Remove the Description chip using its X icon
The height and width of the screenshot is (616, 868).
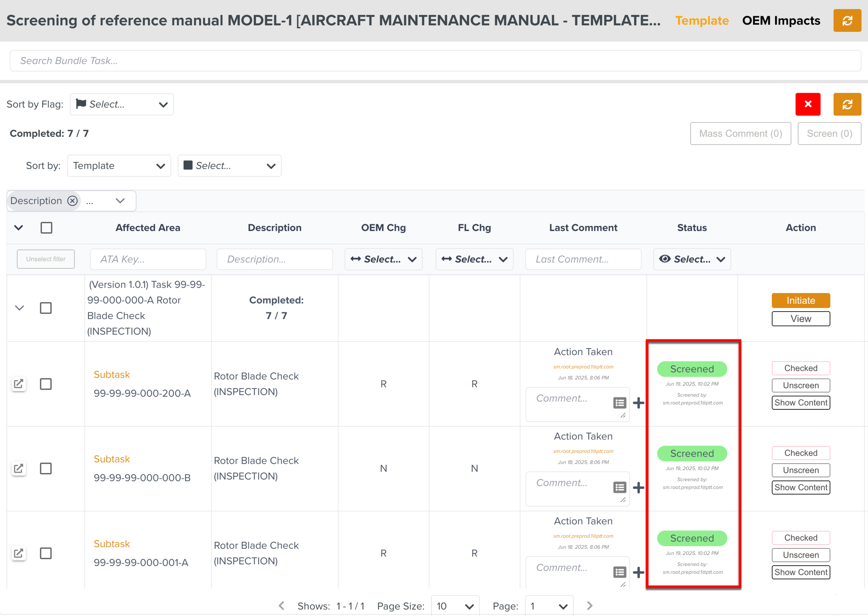pyautogui.click(x=73, y=201)
